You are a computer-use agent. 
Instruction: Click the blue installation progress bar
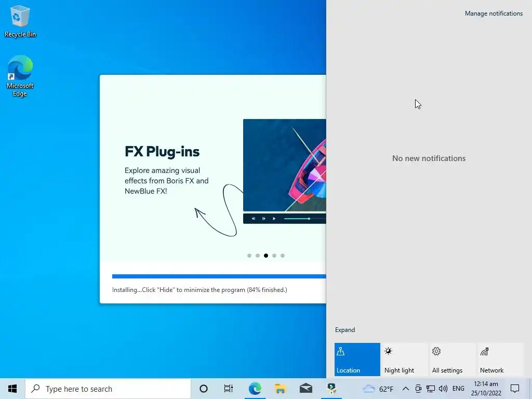point(219,276)
